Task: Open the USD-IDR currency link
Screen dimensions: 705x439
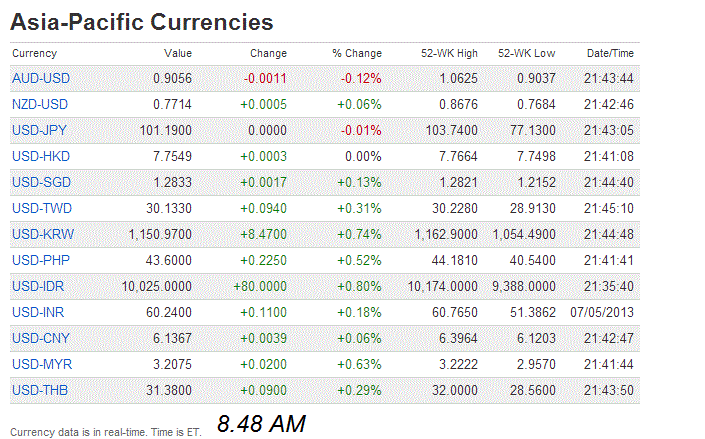Action: (40, 286)
